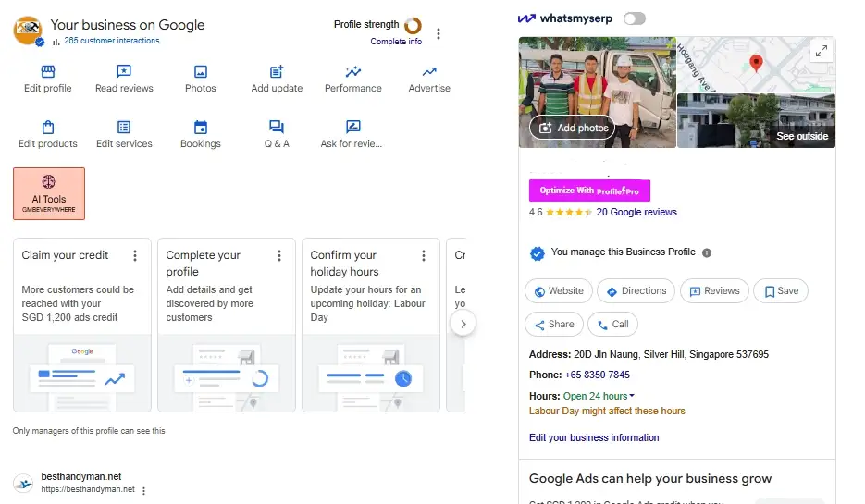The height and width of the screenshot is (504, 865).
Task: Click business logo avatar
Action: (x=28, y=31)
